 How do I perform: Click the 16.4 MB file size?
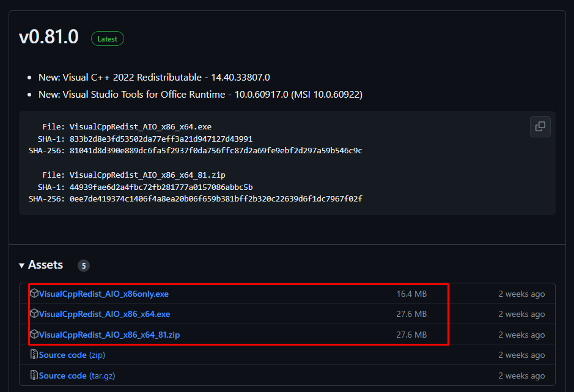click(x=411, y=294)
